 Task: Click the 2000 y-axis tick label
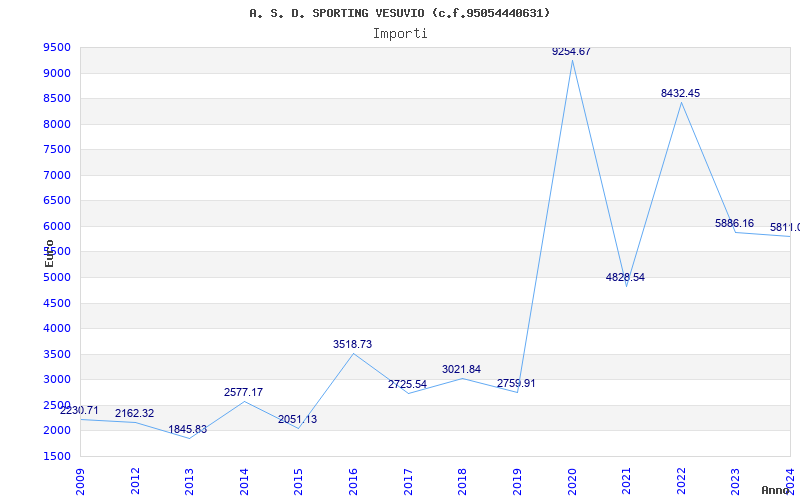tap(57, 431)
